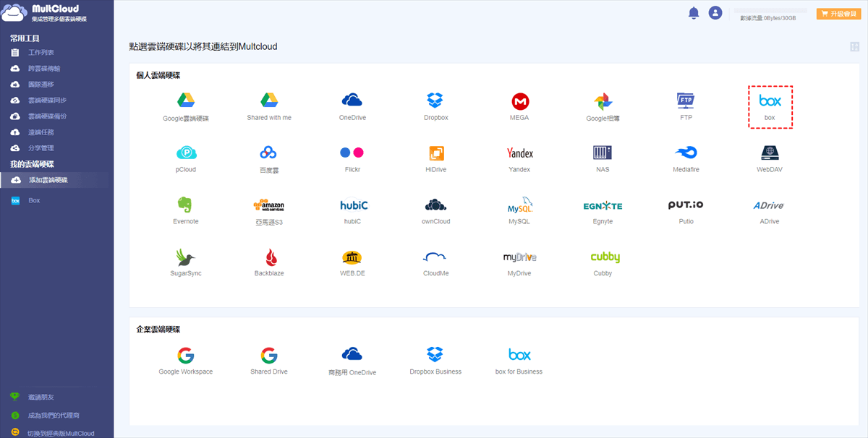This screenshot has width=868, height=438.
Task: Add OneDrive personal cloud
Action: [x=352, y=100]
